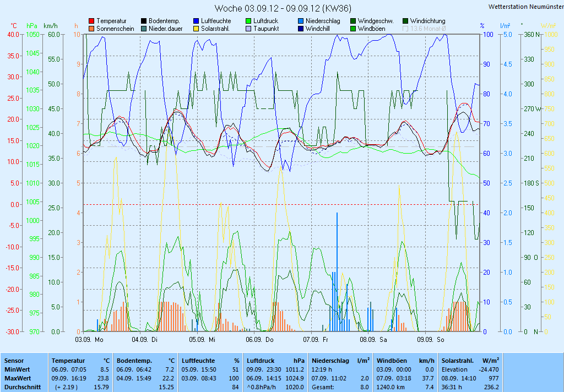This screenshot has height=392, width=564.
Task: Click the Gesamt: precipitation total label
Action: [323, 388]
